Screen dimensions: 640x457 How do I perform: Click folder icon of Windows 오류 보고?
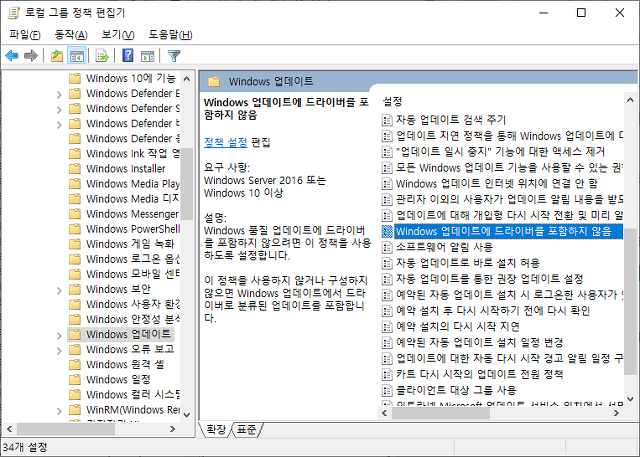coord(75,349)
